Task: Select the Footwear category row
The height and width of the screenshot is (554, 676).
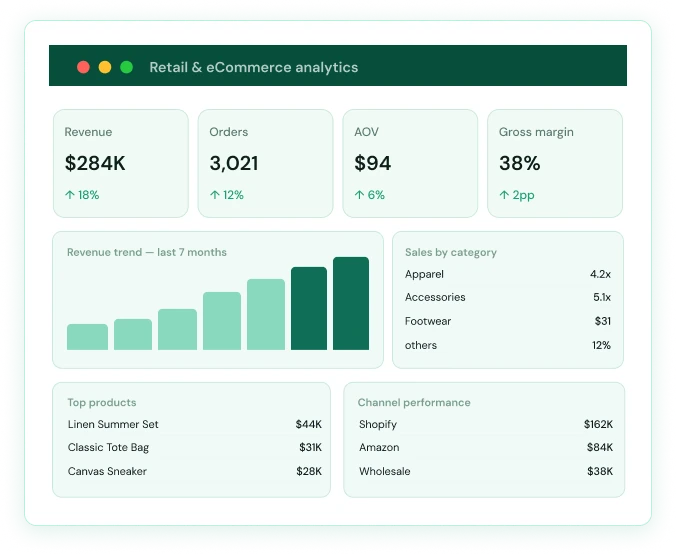Action: coord(508,321)
